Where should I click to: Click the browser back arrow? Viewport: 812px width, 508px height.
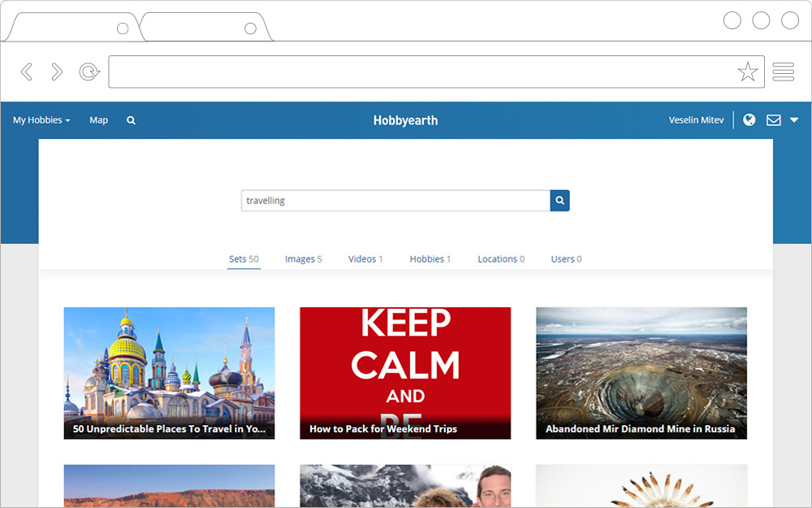27,72
